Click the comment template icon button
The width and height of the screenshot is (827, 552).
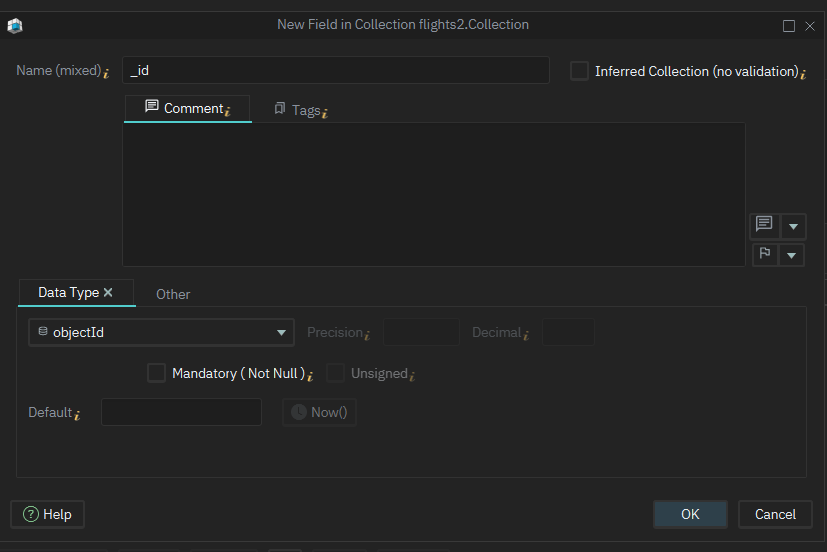[x=764, y=226]
